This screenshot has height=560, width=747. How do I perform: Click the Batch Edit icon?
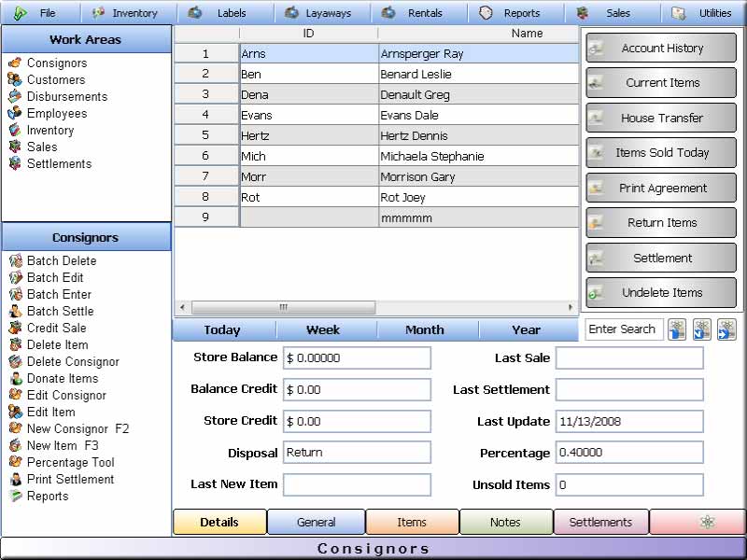[x=16, y=277]
